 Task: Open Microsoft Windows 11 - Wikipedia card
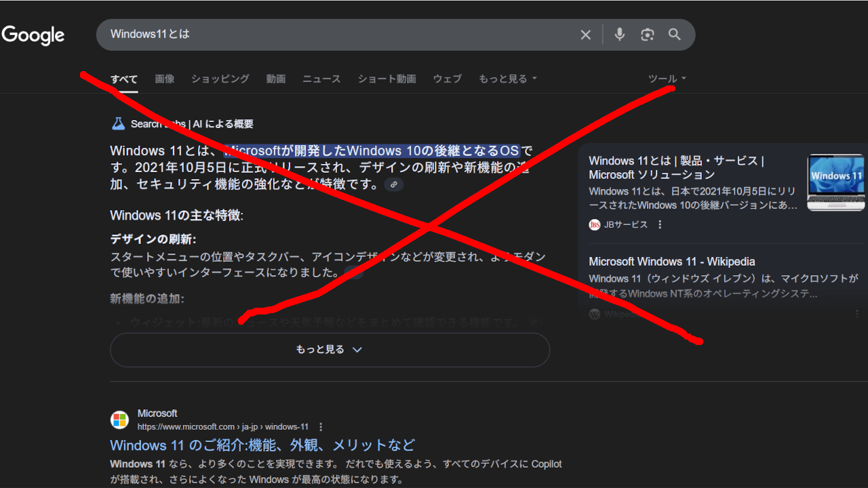point(672,262)
